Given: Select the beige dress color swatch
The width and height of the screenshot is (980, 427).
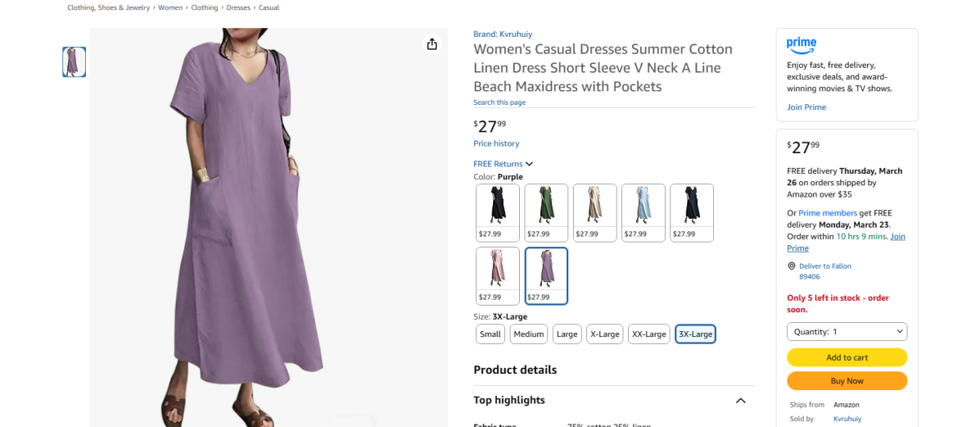Looking at the screenshot, I should (594, 212).
